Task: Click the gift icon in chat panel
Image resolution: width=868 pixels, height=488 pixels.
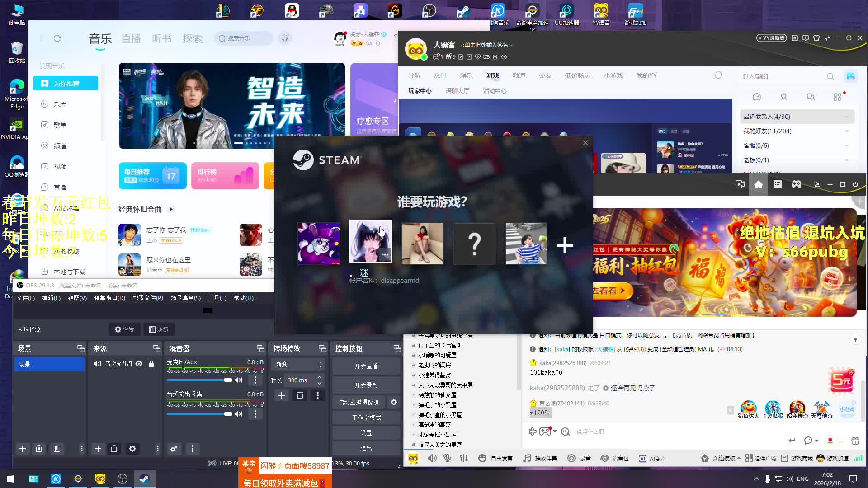Action: (855, 440)
